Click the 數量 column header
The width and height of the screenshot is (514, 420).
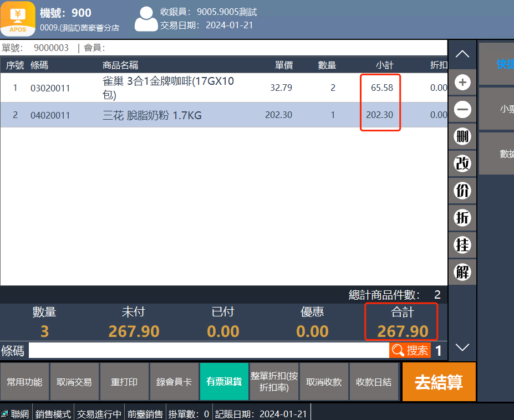coord(327,65)
